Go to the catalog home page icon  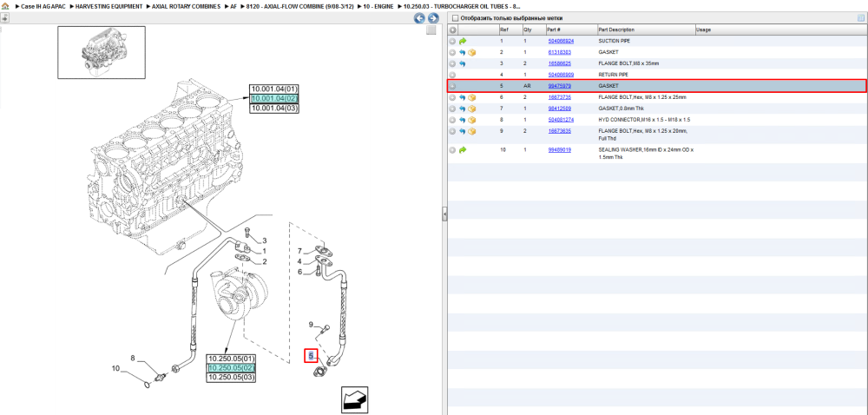pos(5,6)
